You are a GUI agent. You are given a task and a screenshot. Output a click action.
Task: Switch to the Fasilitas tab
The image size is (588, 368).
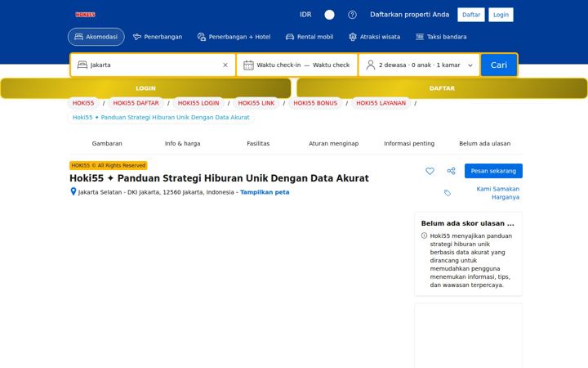[x=258, y=143]
